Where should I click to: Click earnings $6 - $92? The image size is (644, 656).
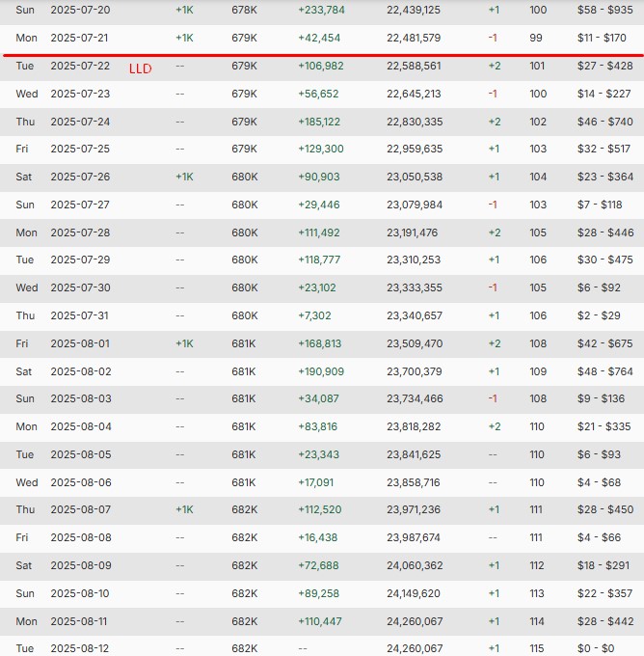click(x=599, y=287)
